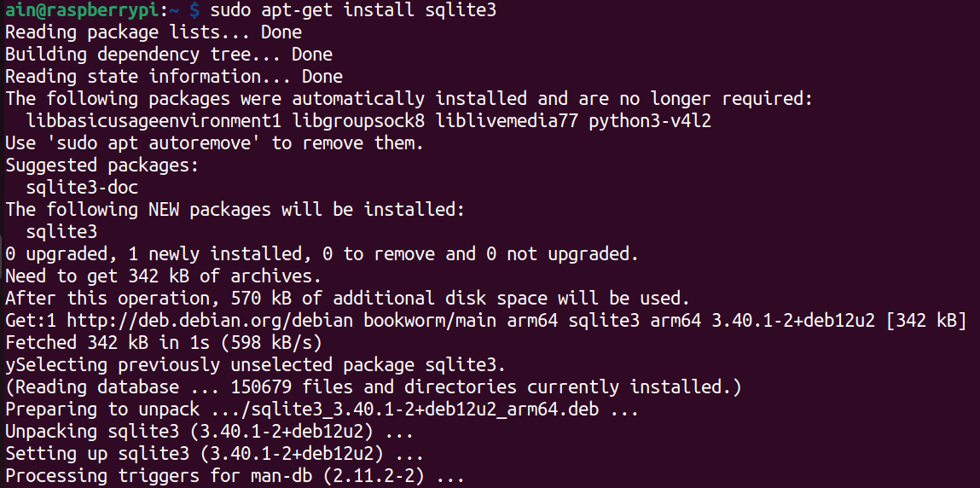Click the 'Fetched 342 kB in 1s' line

[163, 343]
